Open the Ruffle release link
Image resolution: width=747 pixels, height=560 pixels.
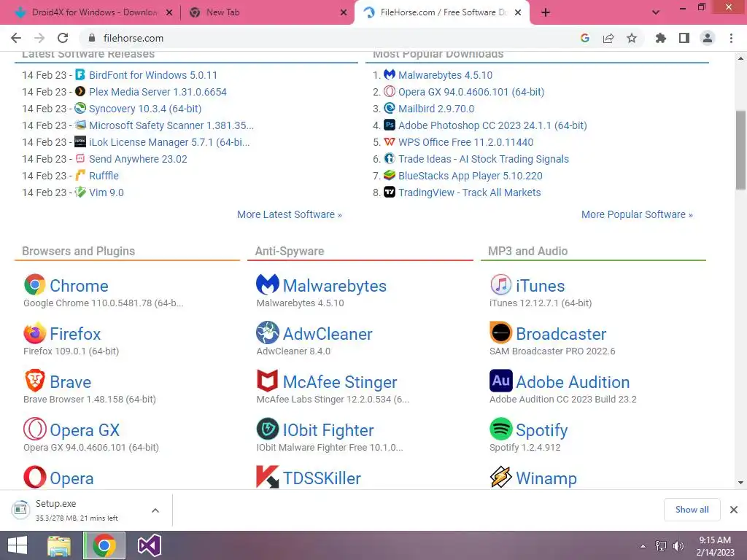[x=104, y=176]
